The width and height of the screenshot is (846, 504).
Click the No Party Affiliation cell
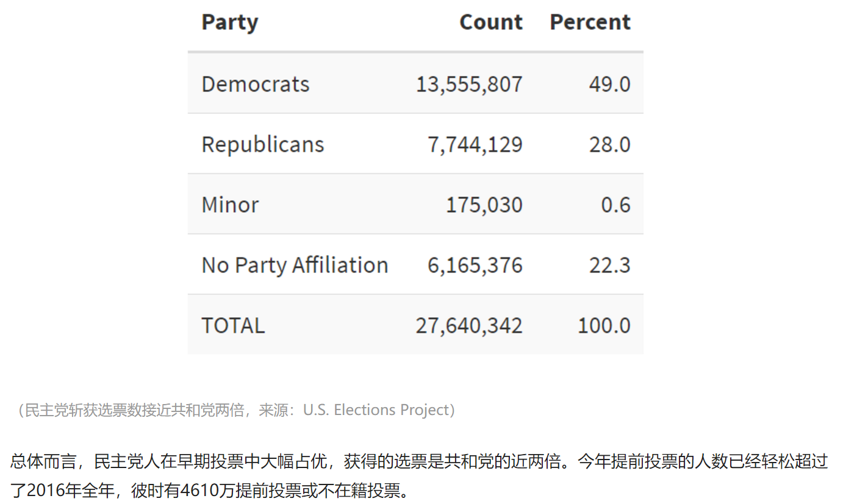295,265
